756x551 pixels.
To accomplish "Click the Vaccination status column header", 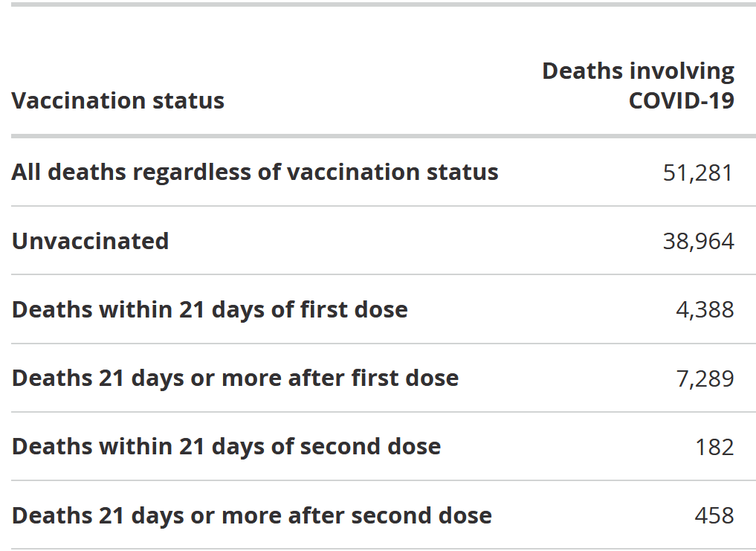I will pos(118,100).
